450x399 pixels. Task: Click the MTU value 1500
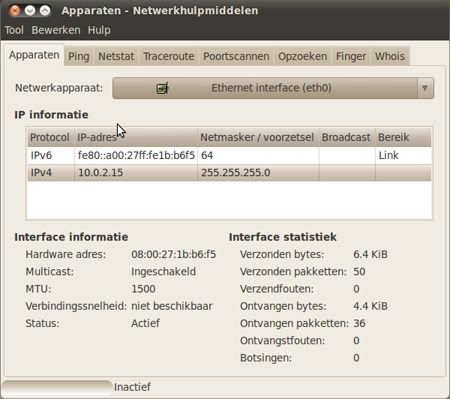click(x=143, y=289)
